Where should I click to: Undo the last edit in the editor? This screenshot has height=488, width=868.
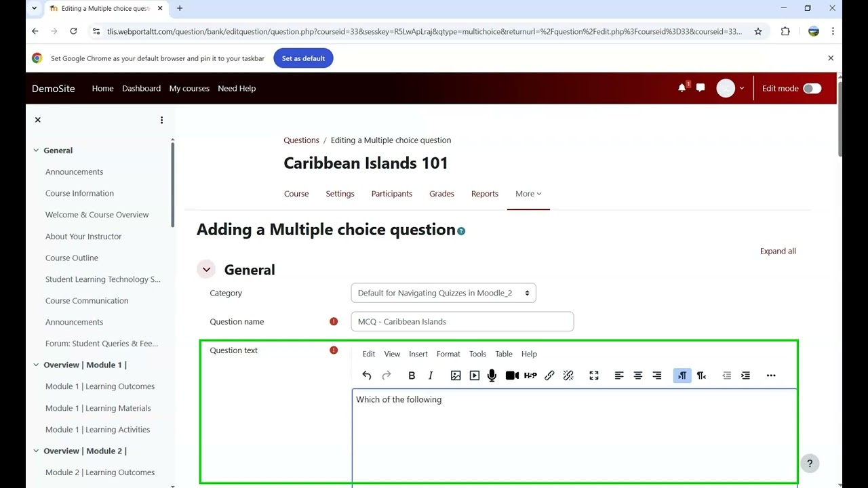tap(367, 375)
